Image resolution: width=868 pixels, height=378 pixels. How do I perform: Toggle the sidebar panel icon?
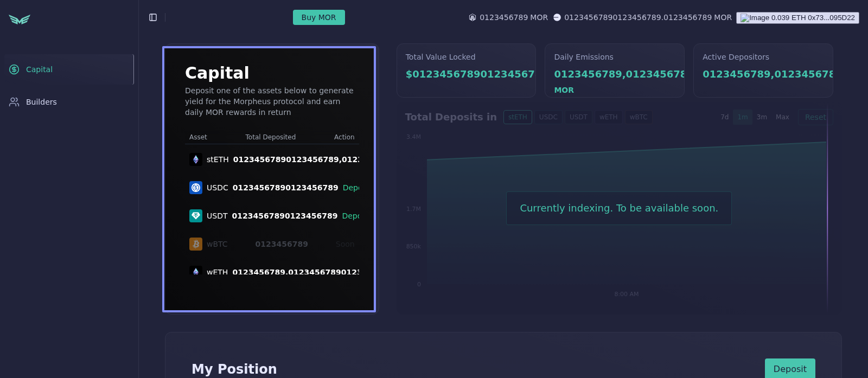(x=153, y=17)
